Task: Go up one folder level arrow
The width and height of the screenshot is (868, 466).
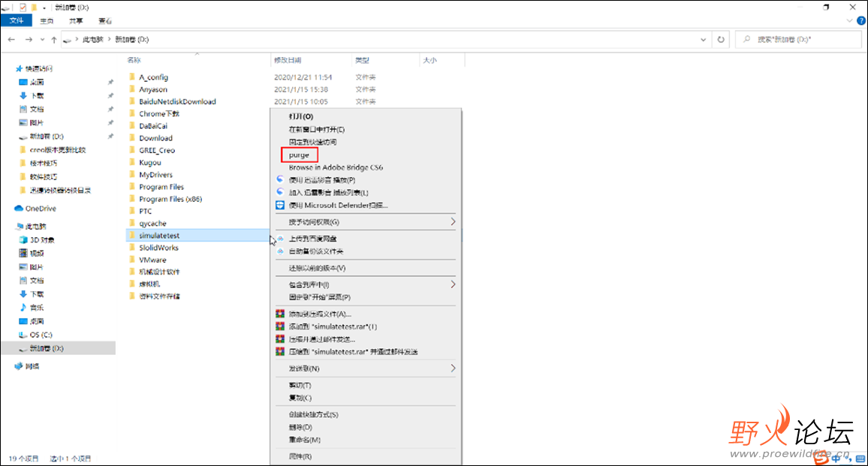Action: tap(54, 40)
